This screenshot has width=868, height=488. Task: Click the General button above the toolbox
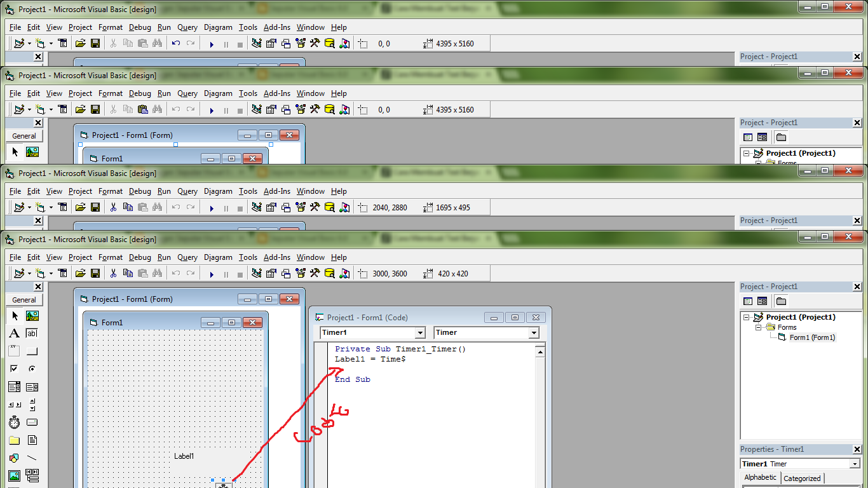tap(24, 299)
